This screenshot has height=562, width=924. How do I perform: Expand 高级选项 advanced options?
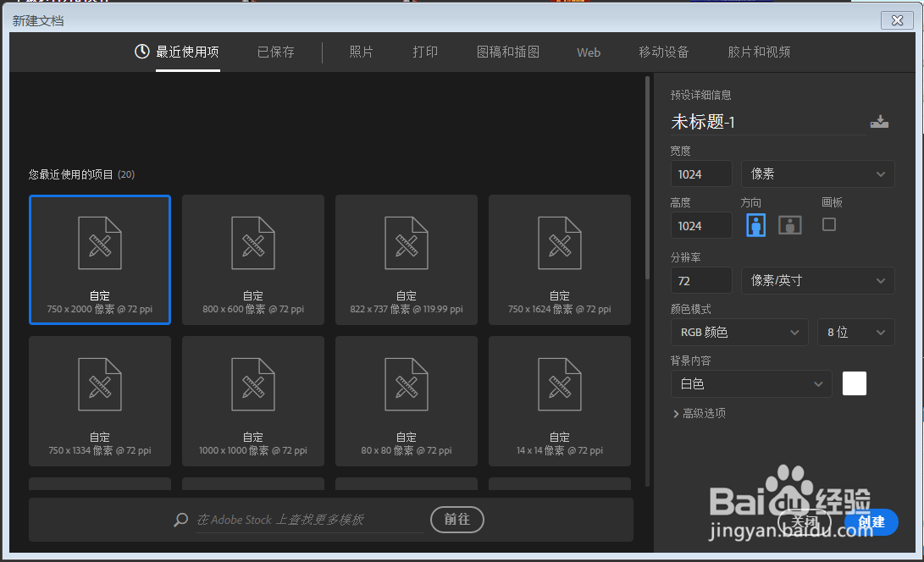[700, 414]
